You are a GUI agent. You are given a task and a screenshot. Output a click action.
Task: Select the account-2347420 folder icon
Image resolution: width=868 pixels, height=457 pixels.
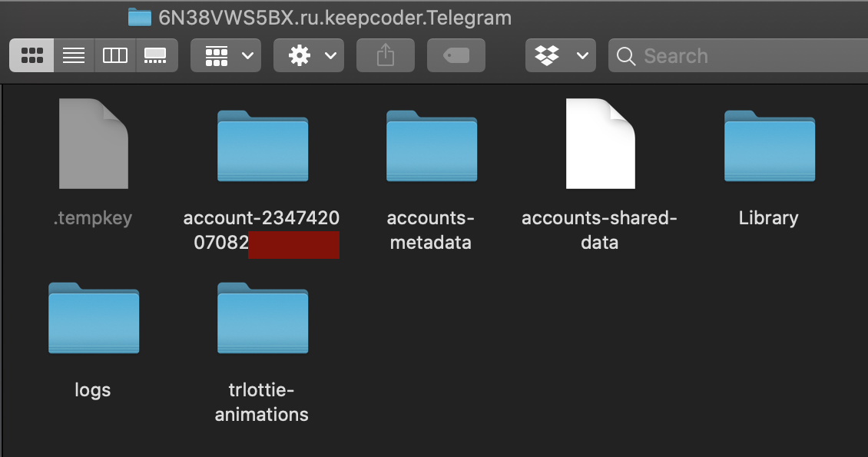click(x=263, y=146)
